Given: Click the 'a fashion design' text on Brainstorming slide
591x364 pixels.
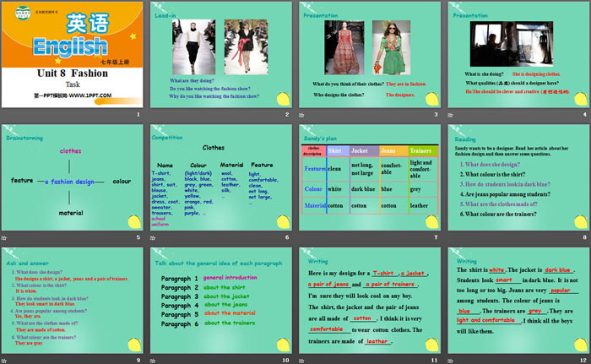Looking at the screenshot, I should [x=70, y=181].
